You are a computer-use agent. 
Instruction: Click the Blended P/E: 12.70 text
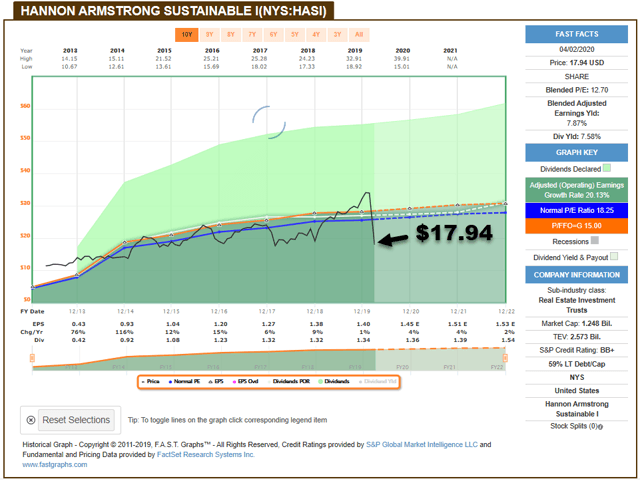point(577,90)
